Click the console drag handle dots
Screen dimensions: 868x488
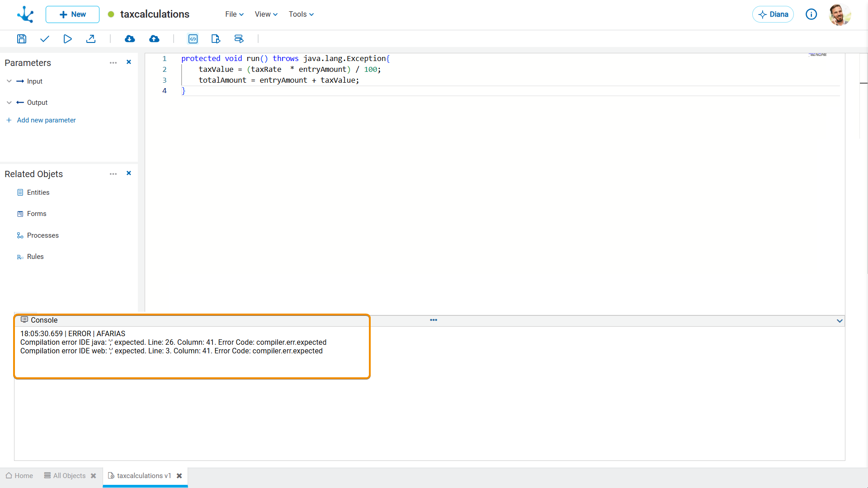(x=434, y=320)
